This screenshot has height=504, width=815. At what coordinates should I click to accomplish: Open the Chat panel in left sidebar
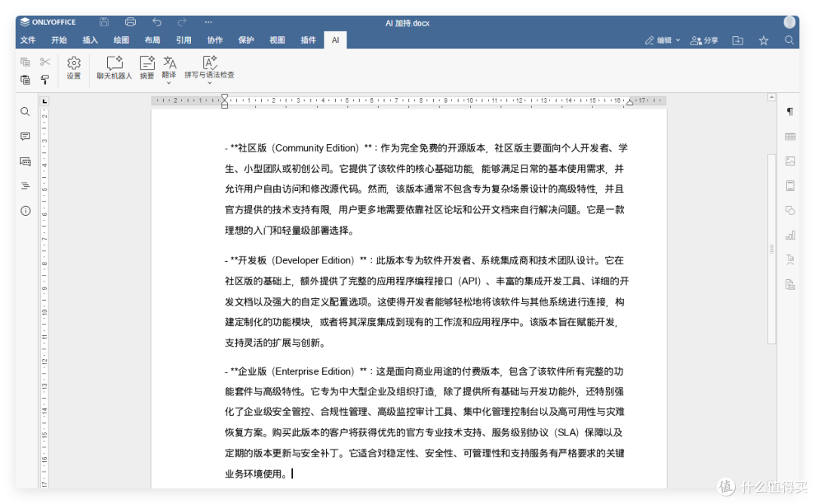click(x=25, y=161)
